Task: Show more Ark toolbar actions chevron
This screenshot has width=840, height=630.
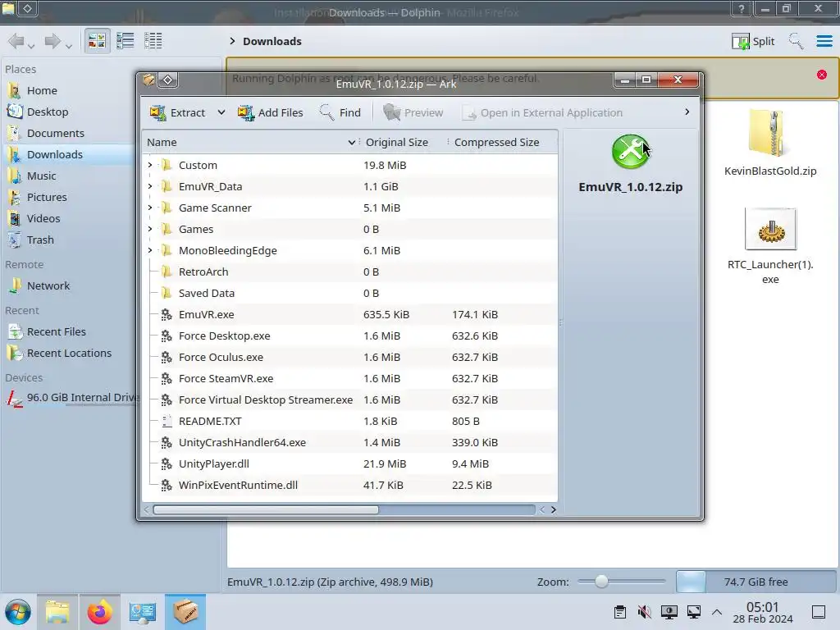Action: pos(687,112)
